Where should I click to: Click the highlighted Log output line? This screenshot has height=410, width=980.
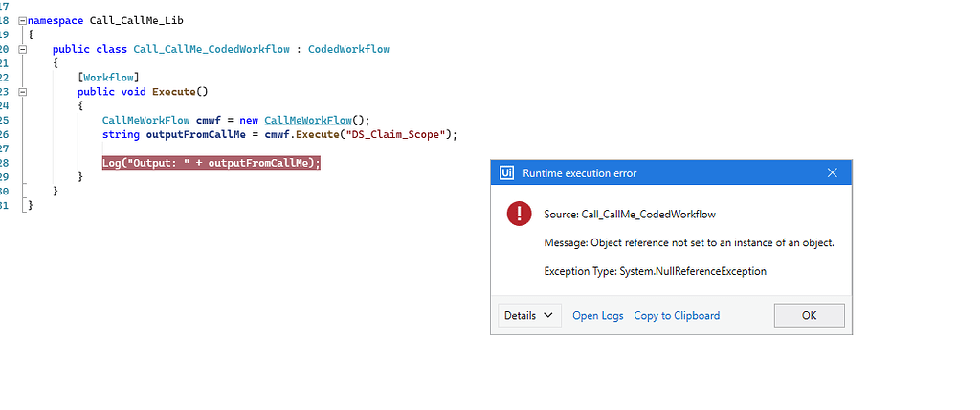click(x=211, y=163)
